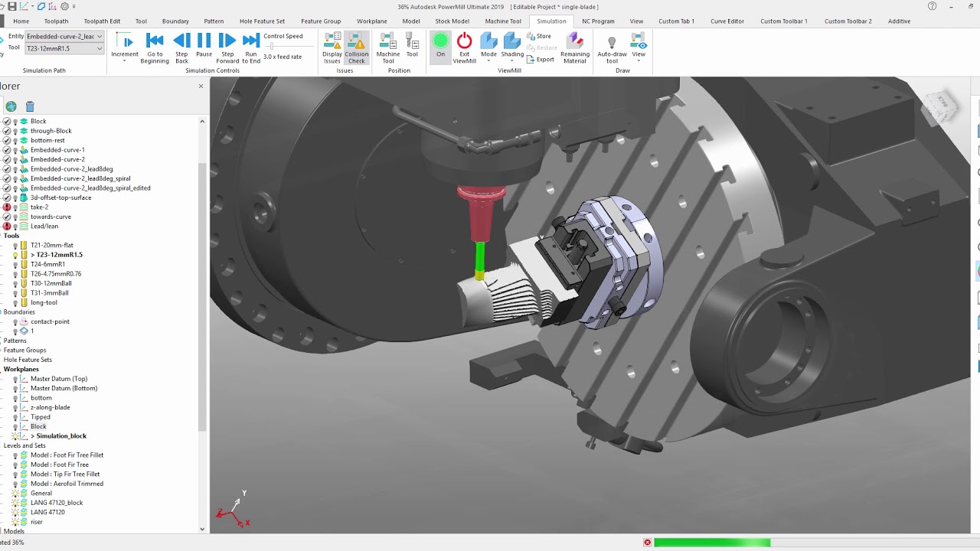
Task: Show the Remaining Material in ViewMill
Action: [575, 44]
